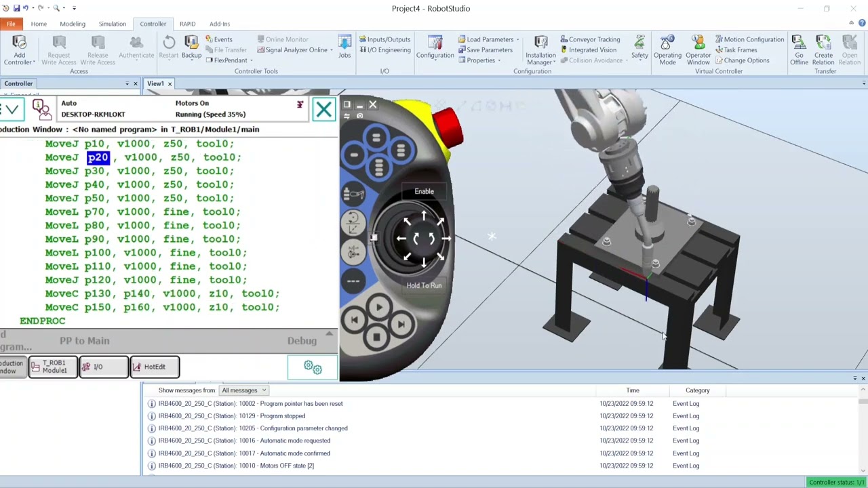Select the HotEdit tab on the FlexPendant
The width and height of the screenshot is (868, 488).
tap(155, 367)
